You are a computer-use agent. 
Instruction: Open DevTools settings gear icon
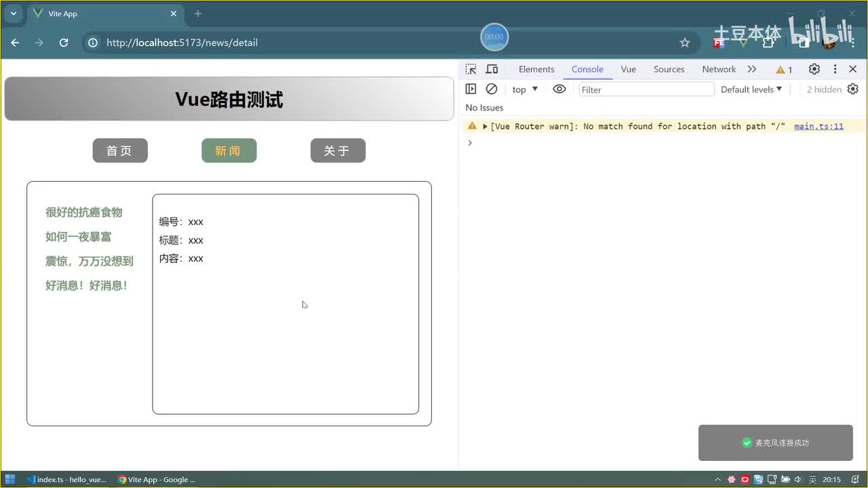coord(814,69)
